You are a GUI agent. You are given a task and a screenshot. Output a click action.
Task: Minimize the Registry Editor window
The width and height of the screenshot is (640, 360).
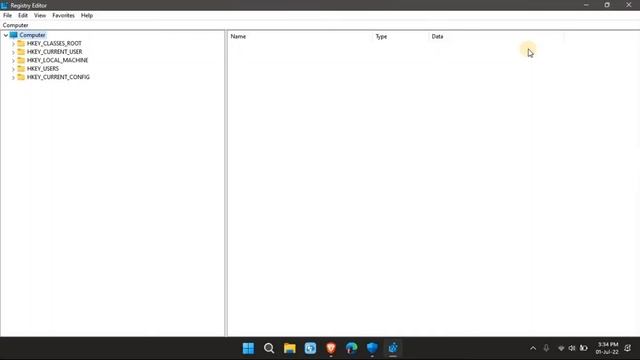[586, 5]
